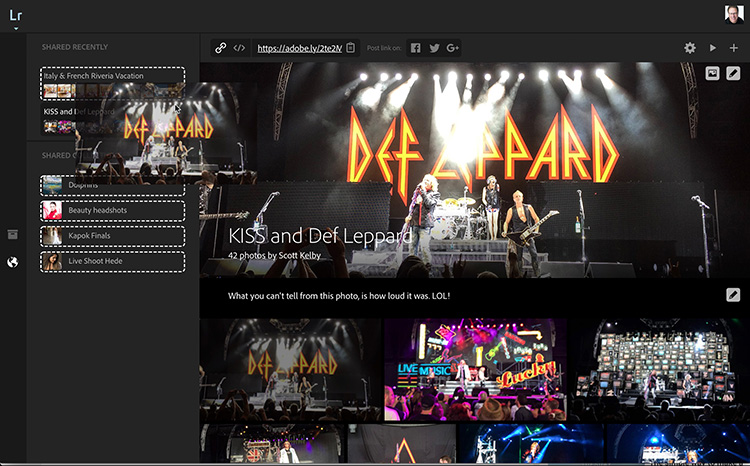Viewport: 750px width, 466px height.
Task: Edit the album title pencil icon
Action: pyautogui.click(x=733, y=73)
